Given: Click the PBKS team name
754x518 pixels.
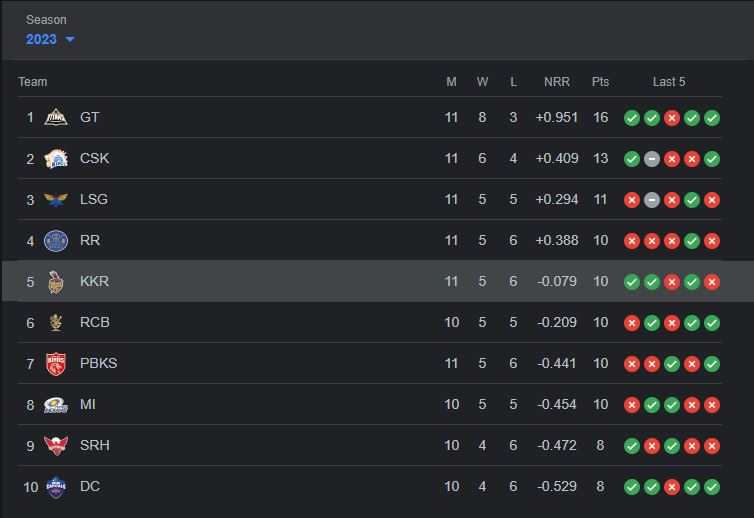Looking at the screenshot, I should (98, 363).
